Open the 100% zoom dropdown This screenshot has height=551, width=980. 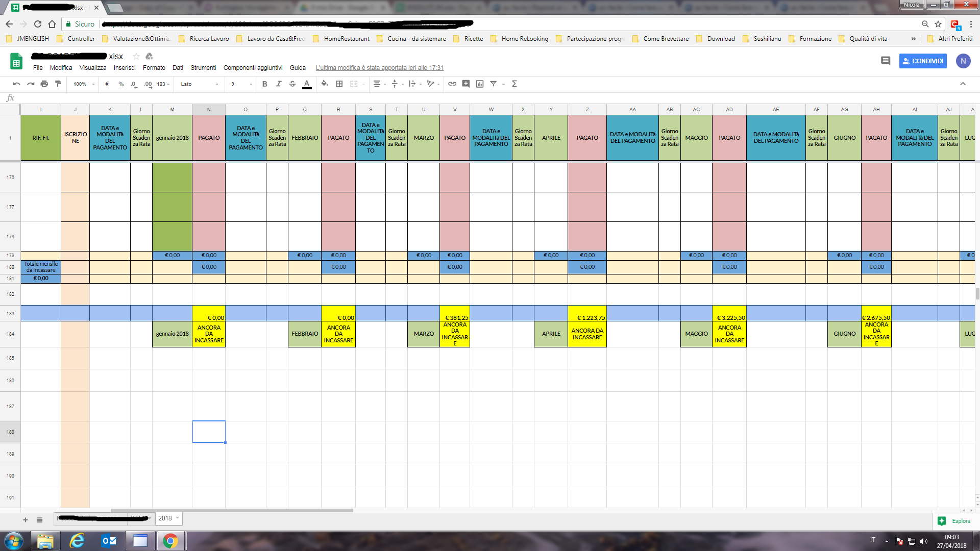pyautogui.click(x=84, y=84)
